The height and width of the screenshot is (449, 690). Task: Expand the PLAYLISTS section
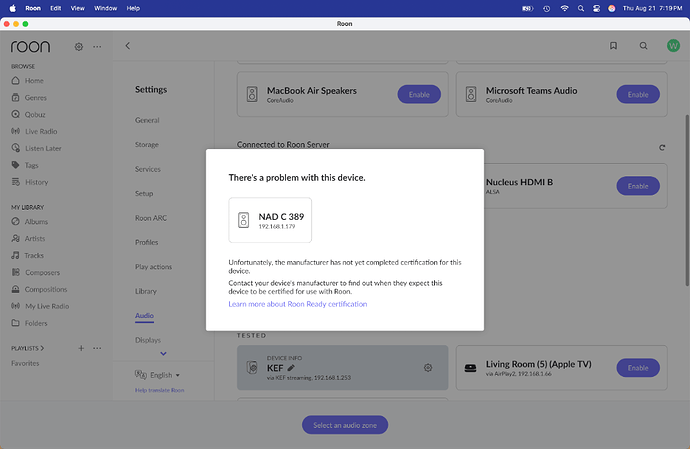[x=27, y=348]
